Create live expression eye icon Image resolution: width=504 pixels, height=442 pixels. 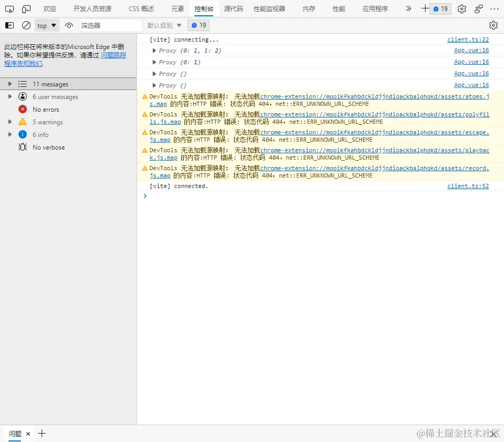(x=69, y=25)
